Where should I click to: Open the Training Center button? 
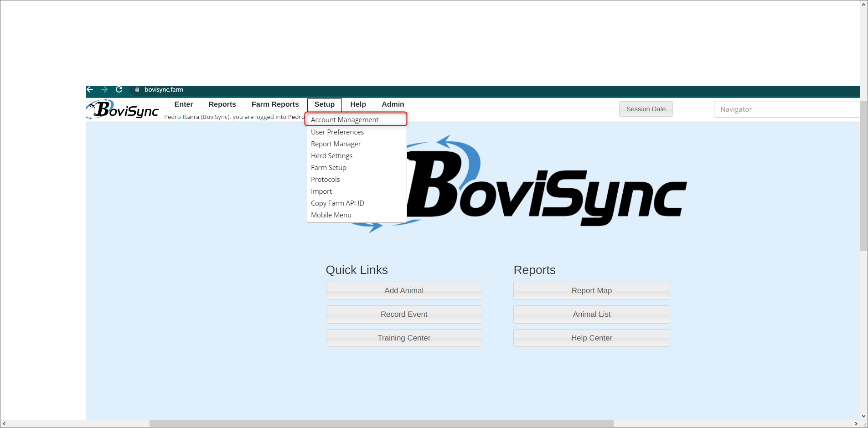click(x=404, y=338)
